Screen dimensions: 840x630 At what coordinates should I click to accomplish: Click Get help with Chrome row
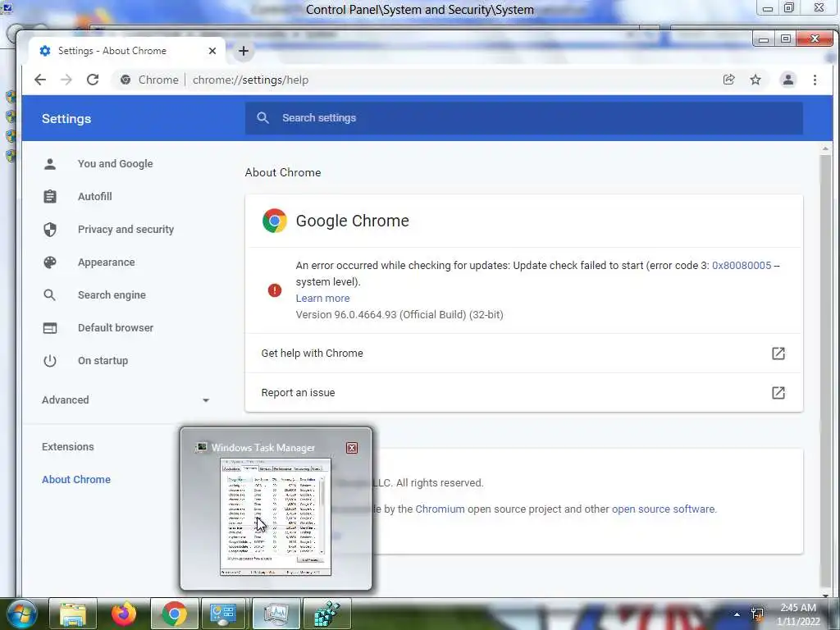coord(524,354)
